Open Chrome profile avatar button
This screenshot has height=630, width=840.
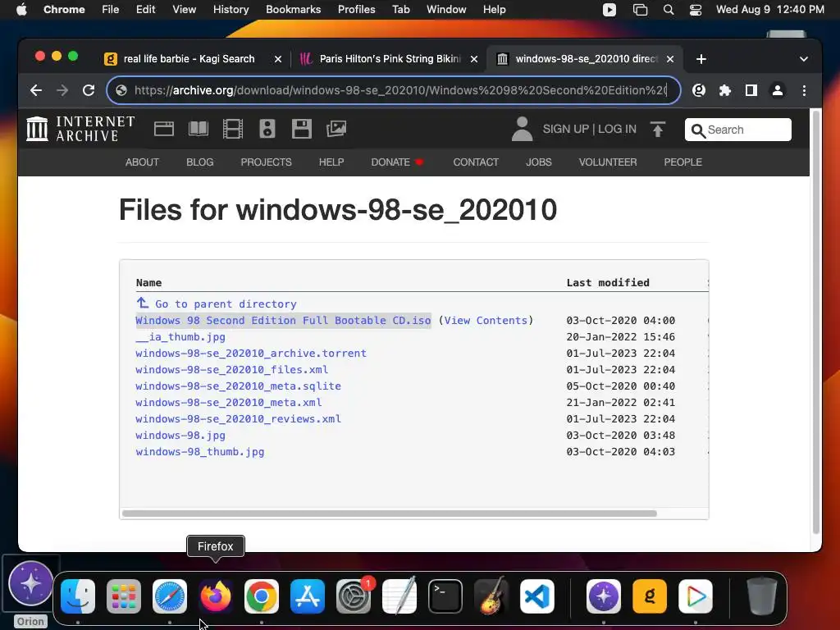[x=778, y=90]
